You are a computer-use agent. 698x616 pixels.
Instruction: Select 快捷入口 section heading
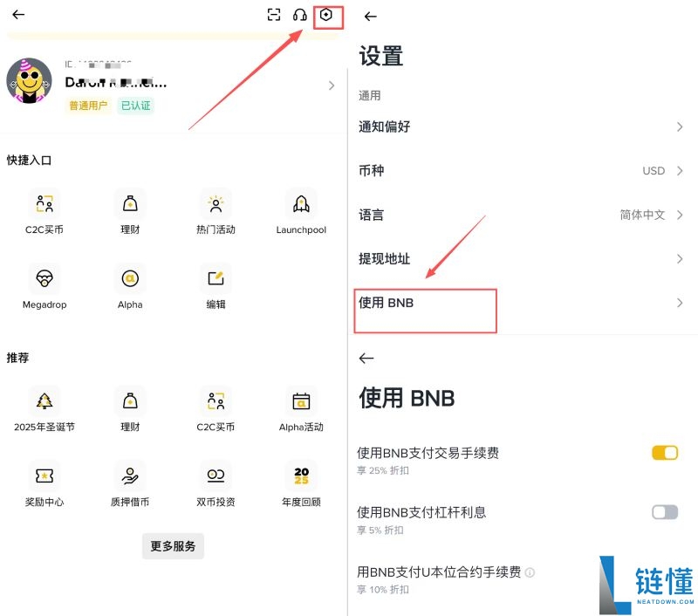(29, 161)
